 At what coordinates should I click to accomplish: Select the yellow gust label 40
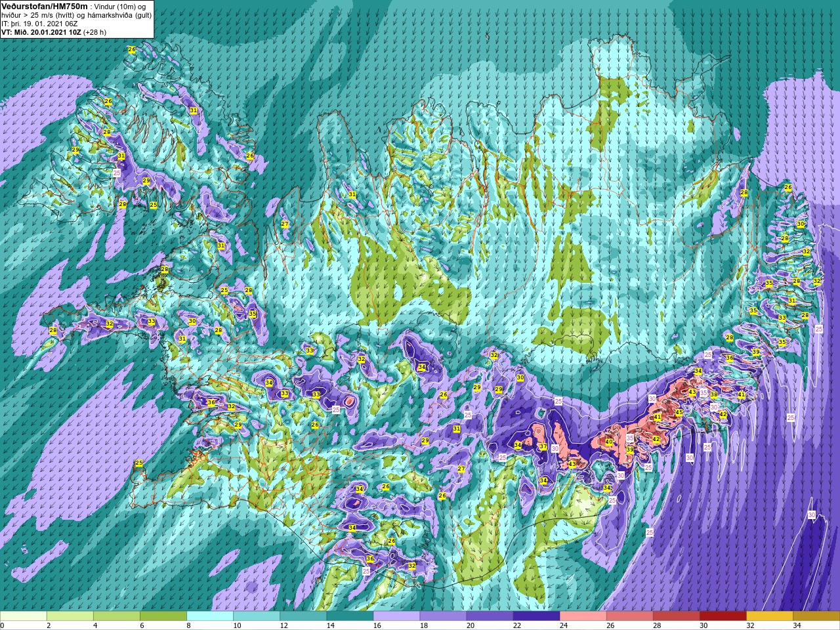click(609, 442)
